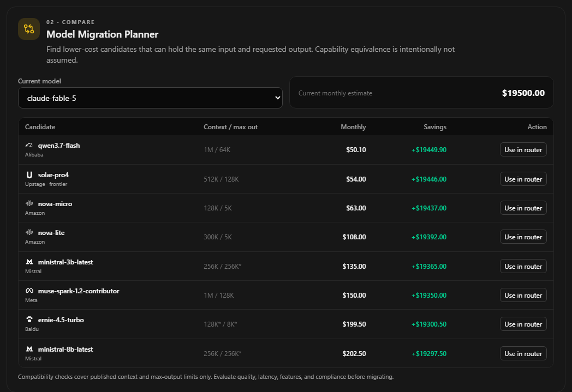This screenshot has width=572, height=392.
Task: Use solar-pro4 in router
Action: (523, 179)
